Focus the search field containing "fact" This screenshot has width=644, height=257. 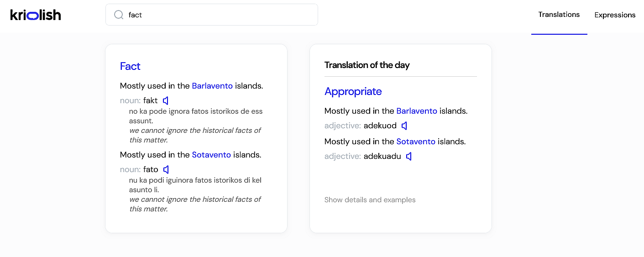[219, 15]
